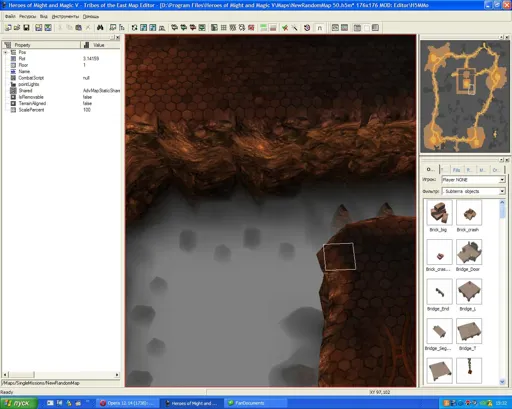
Task: Click the property panel horizontal scrollbar
Action: click(x=61, y=375)
